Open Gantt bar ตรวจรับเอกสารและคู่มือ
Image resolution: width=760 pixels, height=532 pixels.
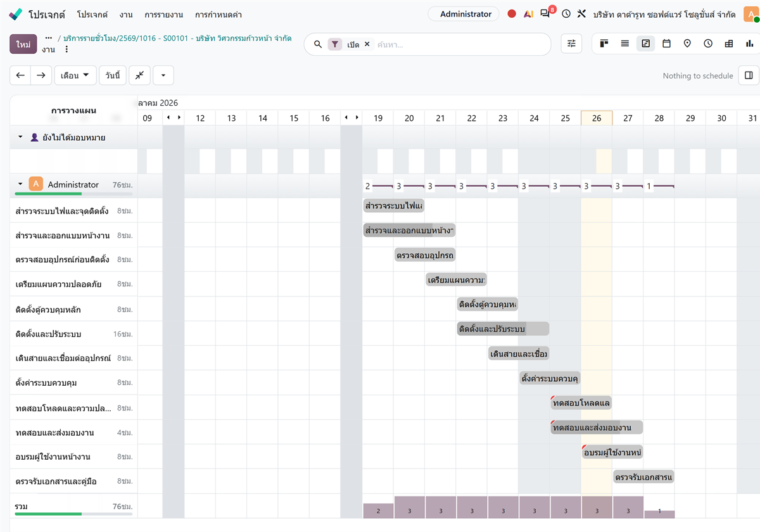click(643, 476)
